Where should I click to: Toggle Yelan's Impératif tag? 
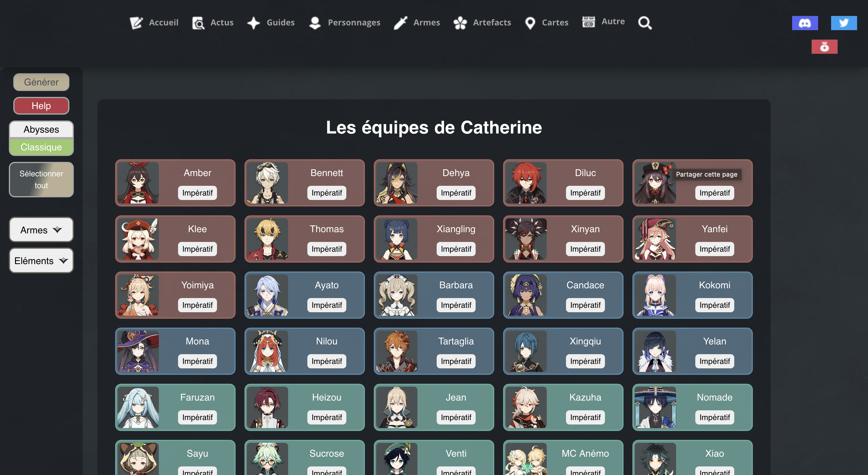click(714, 361)
